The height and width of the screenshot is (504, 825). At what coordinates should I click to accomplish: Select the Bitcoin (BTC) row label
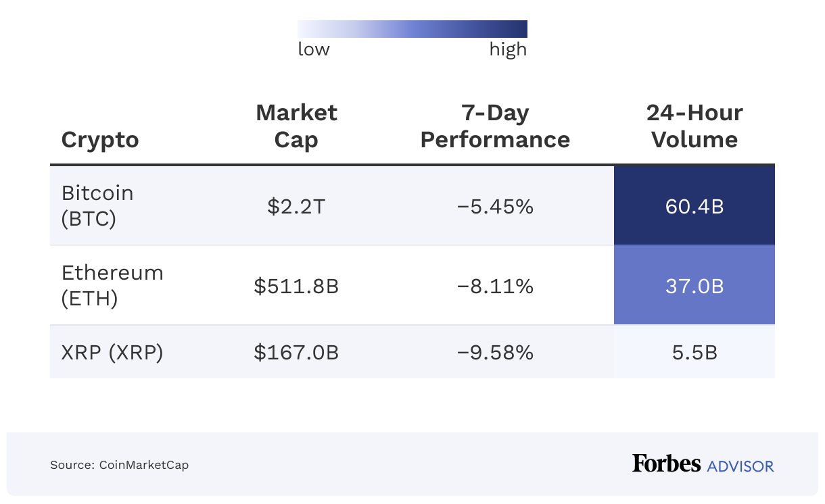pyautogui.click(x=97, y=205)
